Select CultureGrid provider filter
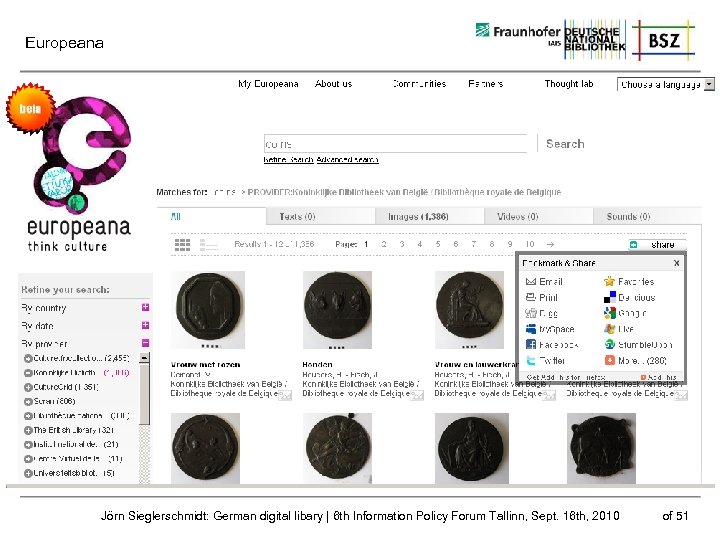The image size is (720, 540). tap(61, 387)
